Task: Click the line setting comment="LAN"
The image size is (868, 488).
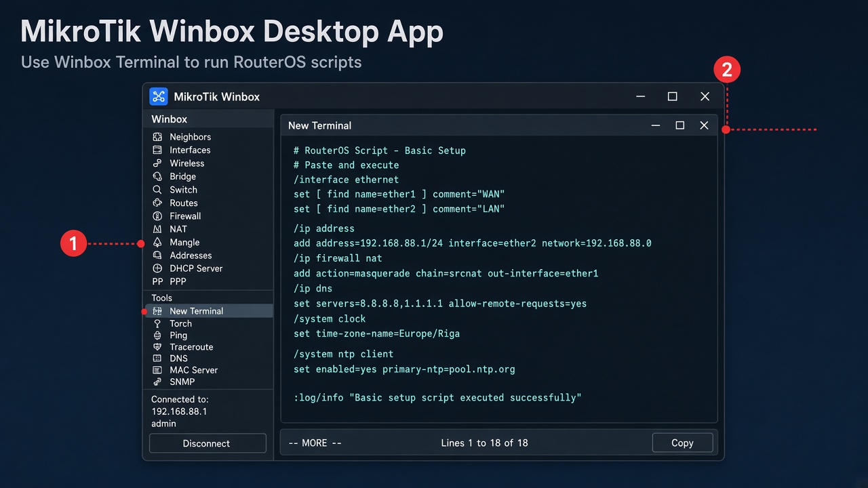Action: pyautogui.click(x=399, y=209)
